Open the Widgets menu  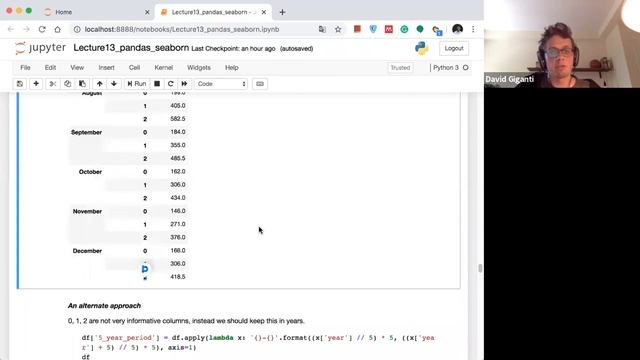[199, 68]
